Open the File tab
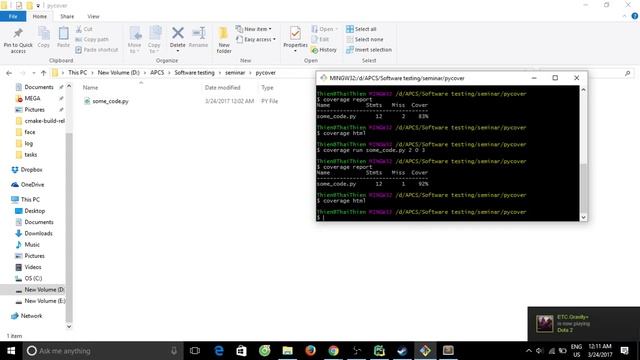640x360 pixels. click(13, 16)
